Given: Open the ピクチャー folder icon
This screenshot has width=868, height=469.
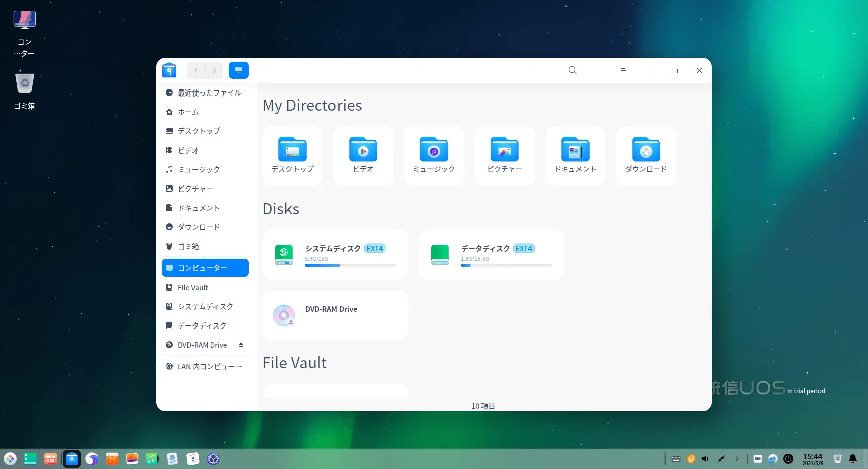Looking at the screenshot, I should point(504,151).
